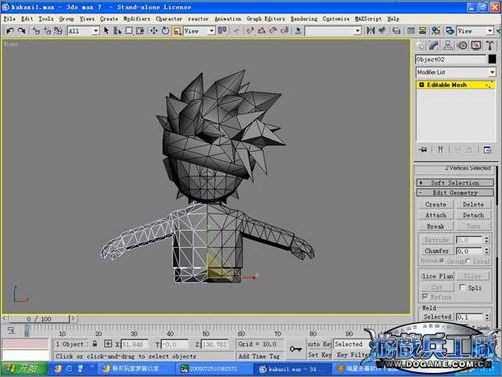Screen dimensions: 502x377
Task: Choose the Select Object arrow tool
Action: point(106,31)
